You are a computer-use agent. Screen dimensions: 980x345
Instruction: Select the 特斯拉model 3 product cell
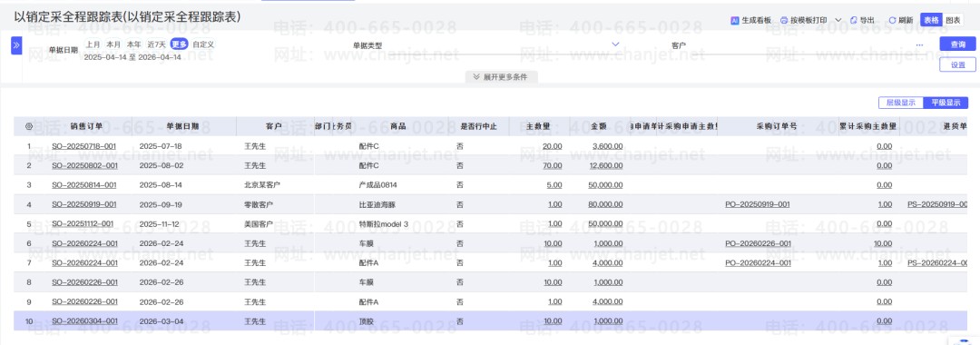[x=384, y=223]
